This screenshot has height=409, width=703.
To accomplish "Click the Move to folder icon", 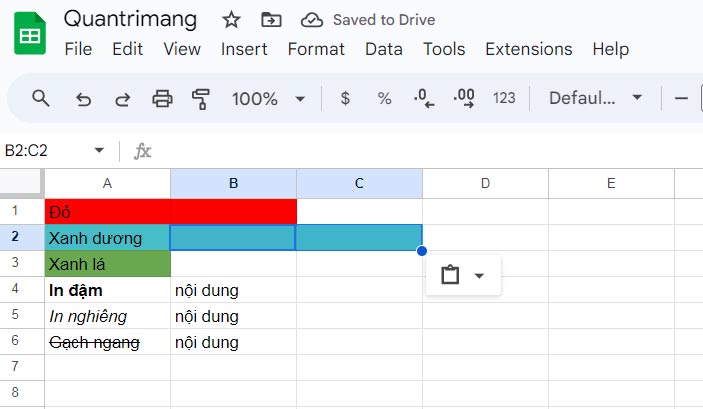I will 271,20.
